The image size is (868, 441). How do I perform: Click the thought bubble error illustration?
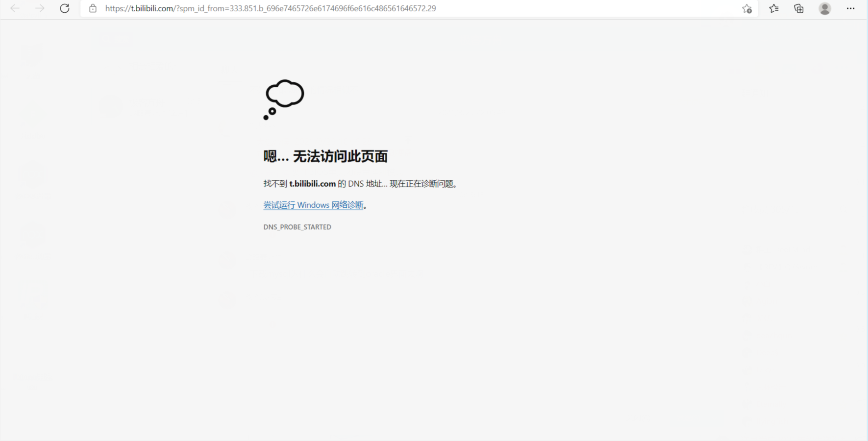point(284,99)
